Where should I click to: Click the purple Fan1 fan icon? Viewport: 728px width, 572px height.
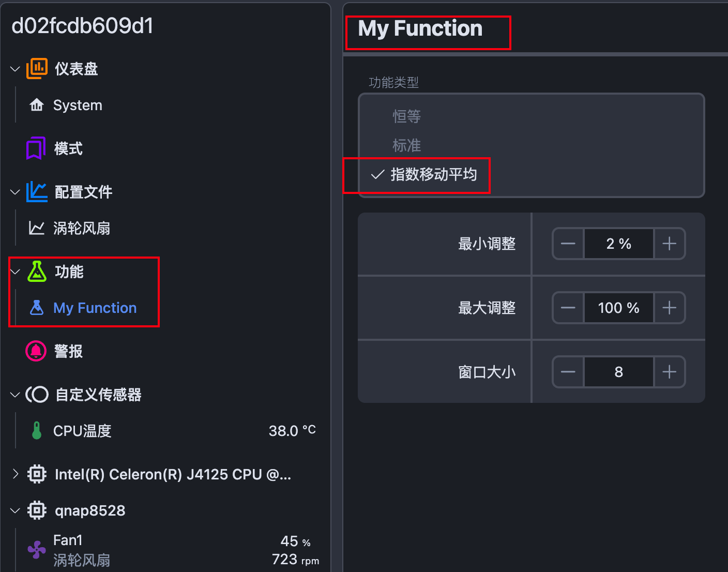pyautogui.click(x=37, y=550)
